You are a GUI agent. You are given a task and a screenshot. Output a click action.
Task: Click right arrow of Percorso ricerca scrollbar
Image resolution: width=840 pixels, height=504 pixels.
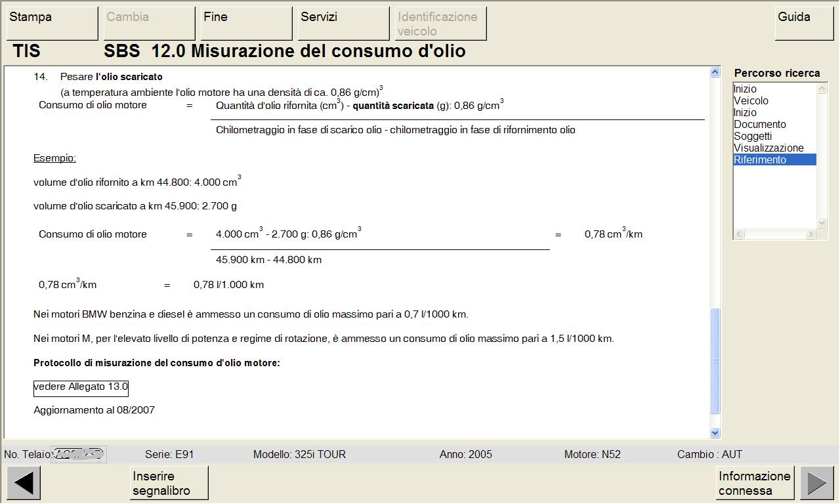[x=810, y=234]
